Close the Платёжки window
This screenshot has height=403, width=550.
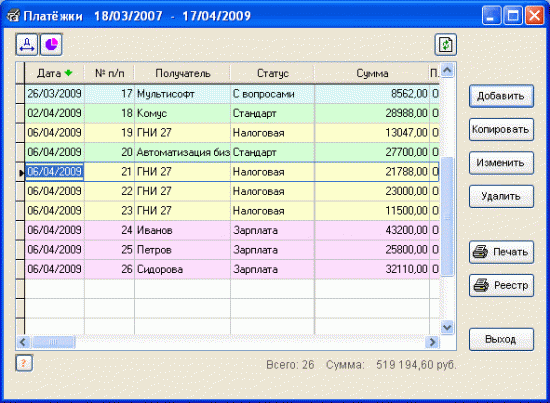point(534,16)
